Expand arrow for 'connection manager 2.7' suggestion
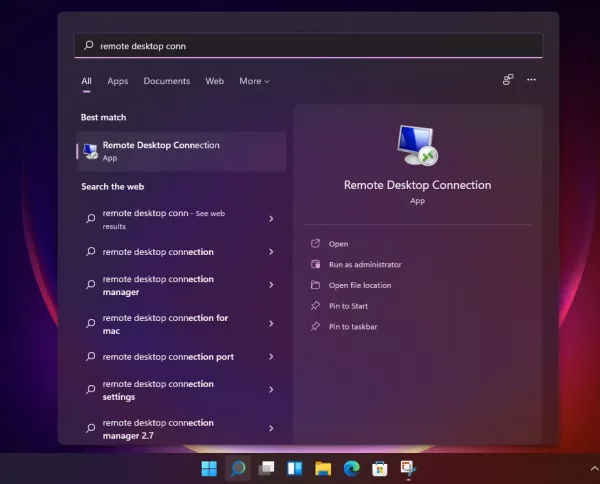This screenshot has width=600, height=484. pyautogui.click(x=271, y=429)
